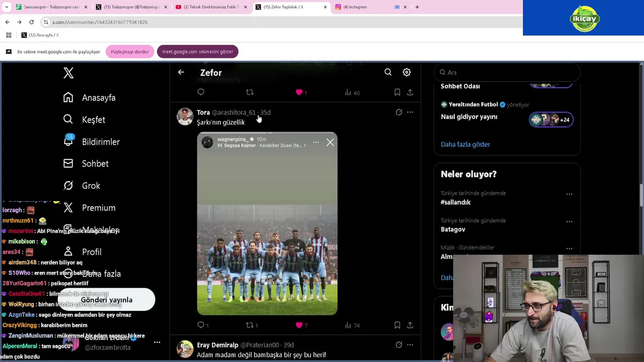
Task: Open more options for Eray Demiralp's post
Action: (x=410, y=345)
